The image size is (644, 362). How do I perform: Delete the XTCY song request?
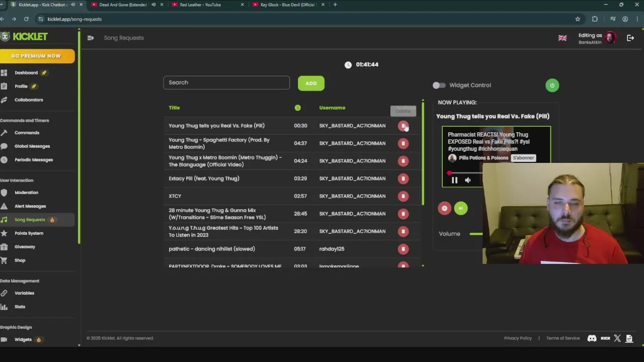403,196
